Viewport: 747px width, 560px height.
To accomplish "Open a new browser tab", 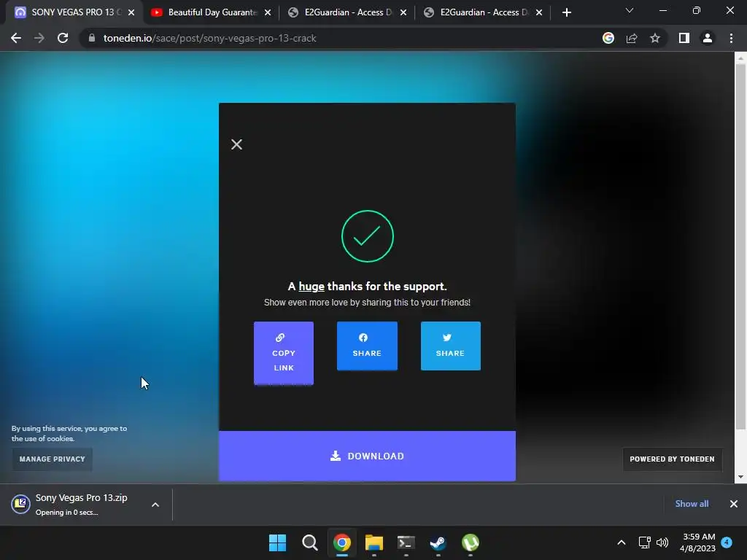I will (x=566, y=12).
